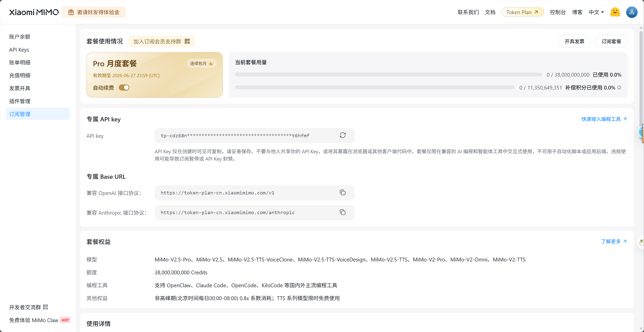Click the 已使用 0.0% usage progress bar

coord(388,75)
